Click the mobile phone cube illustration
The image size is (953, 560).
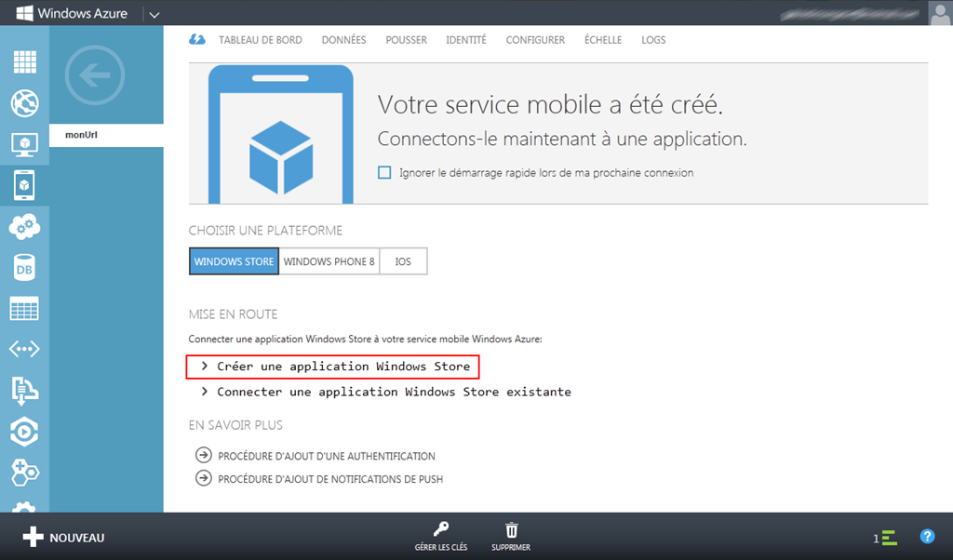point(280,134)
